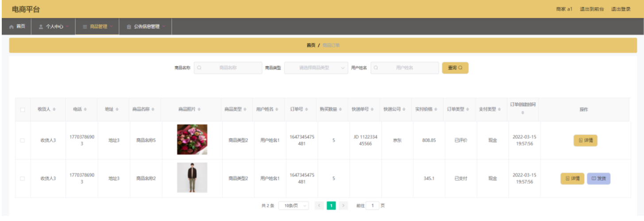
Task: Click the 京东 courier cell
Action: click(397, 140)
